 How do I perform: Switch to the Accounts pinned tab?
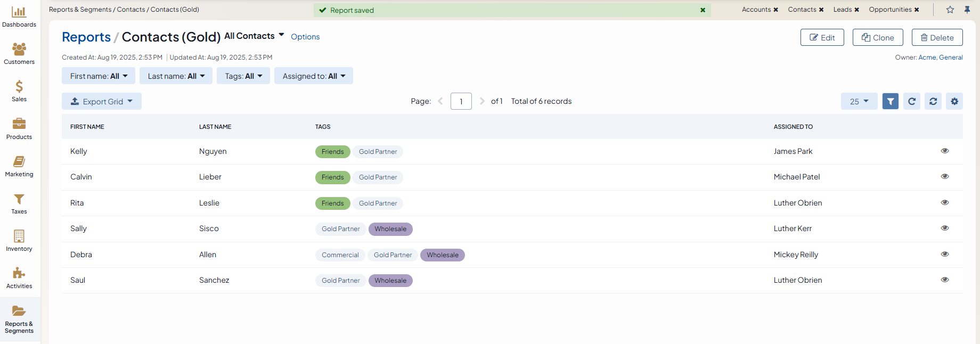point(756,10)
